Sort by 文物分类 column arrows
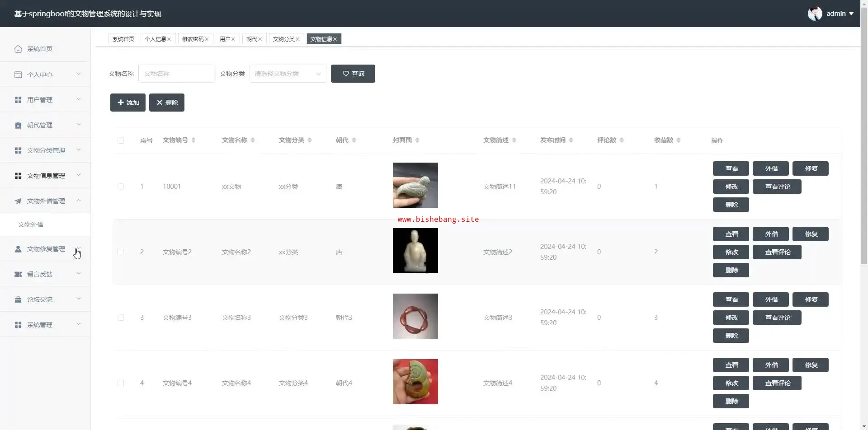The height and width of the screenshot is (430, 868). [310, 140]
